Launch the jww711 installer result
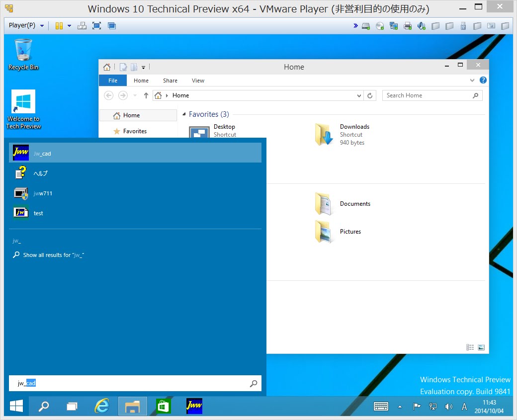This screenshot has height=420, width=517. click(x=135, y=193)
